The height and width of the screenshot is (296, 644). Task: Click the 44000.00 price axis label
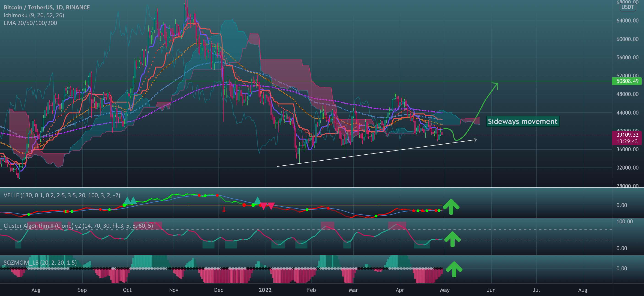[627, 113]
